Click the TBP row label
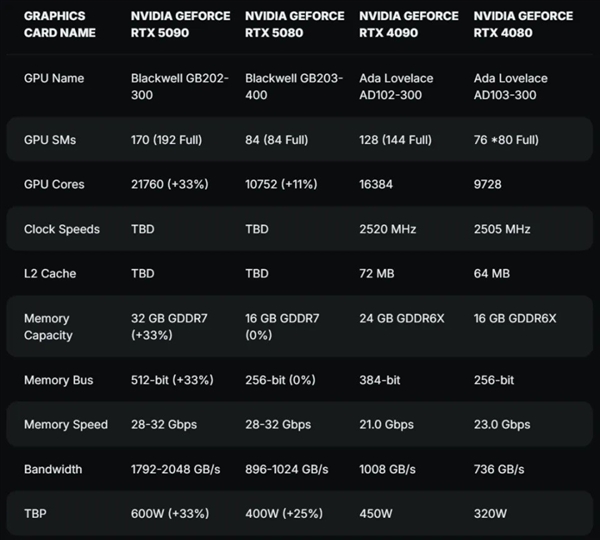This screenshot has width=600, height=540. 35,513
